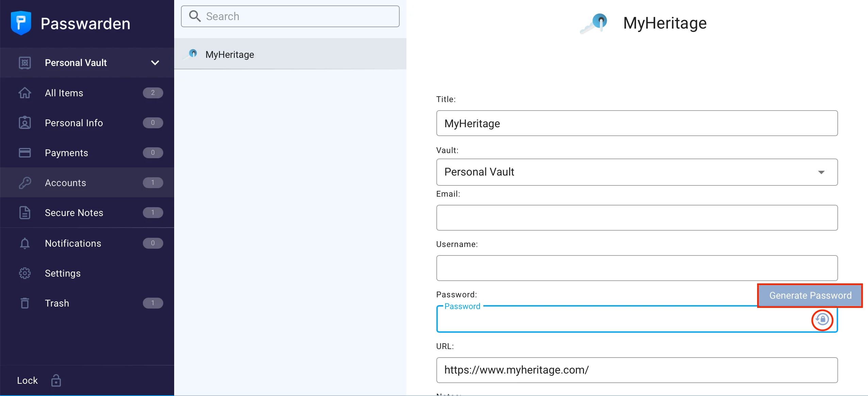The height and width of the screenshot is (396, 868).
Task: Click the Payments card icon
Action: [25, 152]
